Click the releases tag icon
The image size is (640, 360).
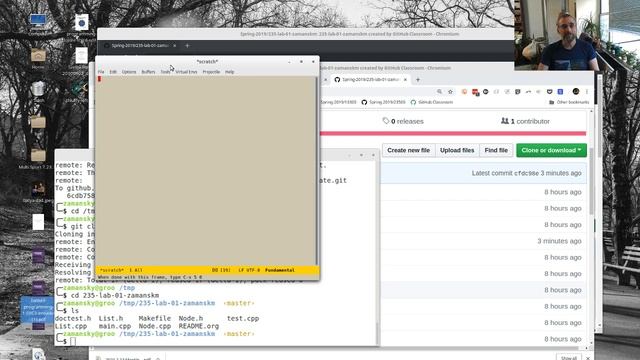386,121
